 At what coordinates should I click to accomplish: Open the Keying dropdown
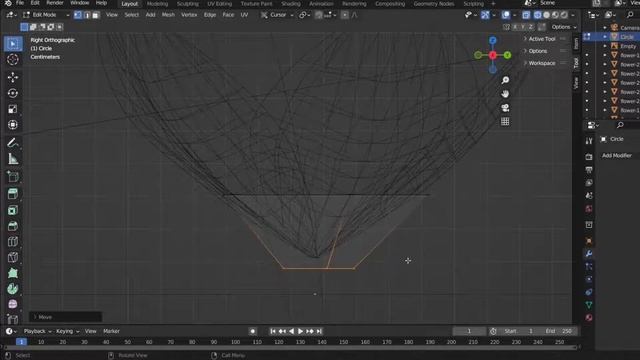pos(67,331)
